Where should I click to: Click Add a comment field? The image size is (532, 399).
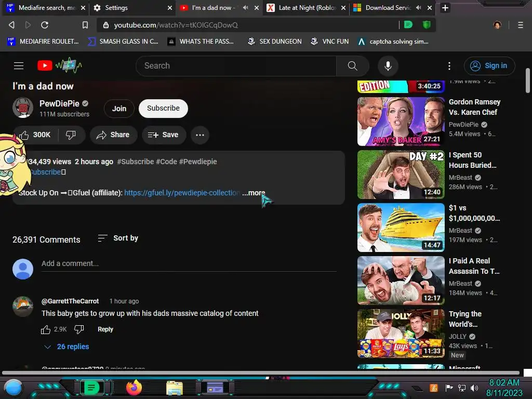189,263
